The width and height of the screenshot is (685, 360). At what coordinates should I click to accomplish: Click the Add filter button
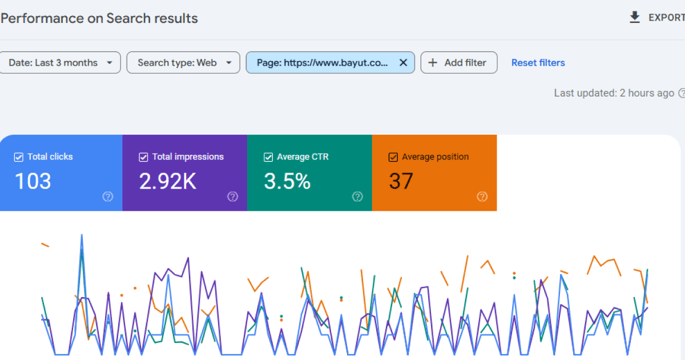click(x=459, y=63)
